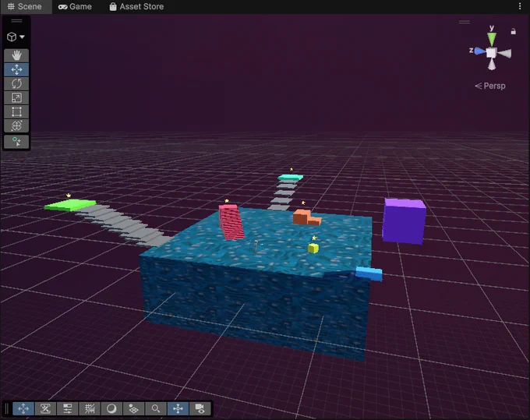
Task: Click the orientation overlay handle bars
Action: [464, 22]
